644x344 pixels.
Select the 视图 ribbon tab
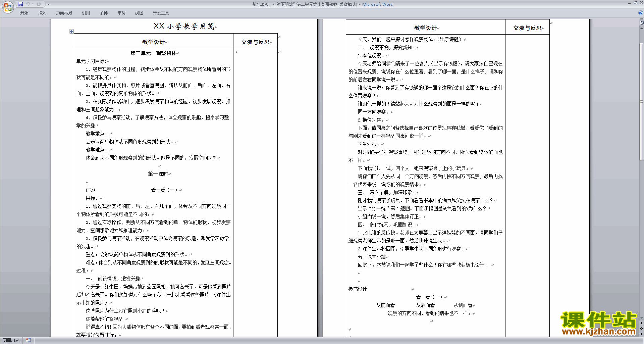pos(139,13)
